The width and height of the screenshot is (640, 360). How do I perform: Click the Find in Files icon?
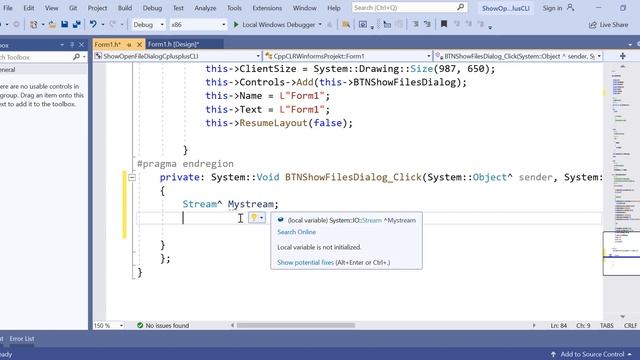(346, 24)
